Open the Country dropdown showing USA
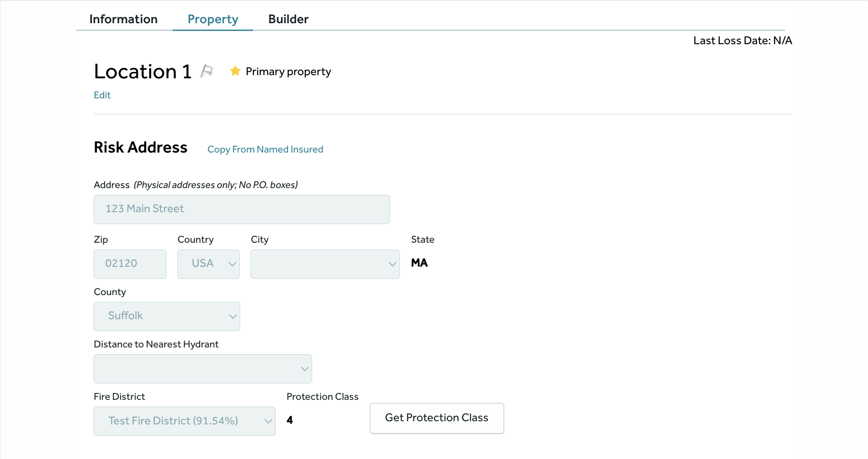 tap(208, 264)
